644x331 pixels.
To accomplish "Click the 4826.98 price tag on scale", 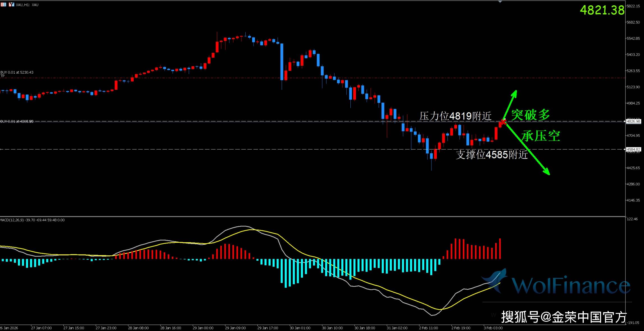I will point(634,121).
